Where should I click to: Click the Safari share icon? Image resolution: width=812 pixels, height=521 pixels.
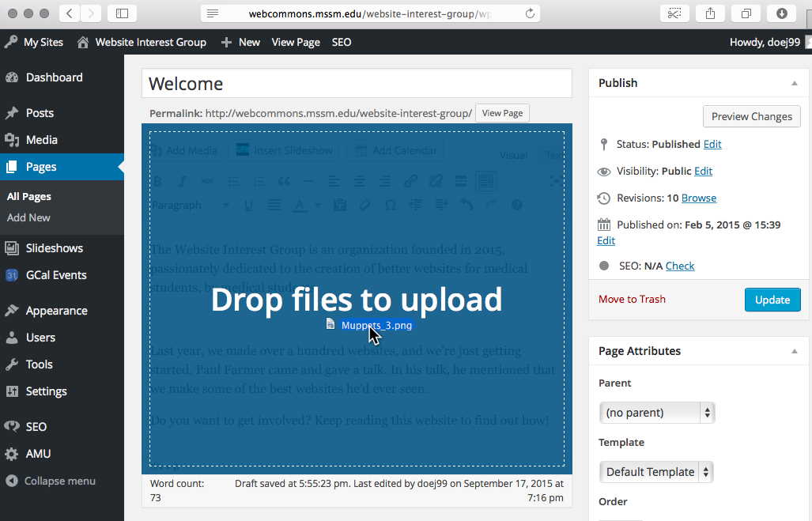(x=709, y=13)
